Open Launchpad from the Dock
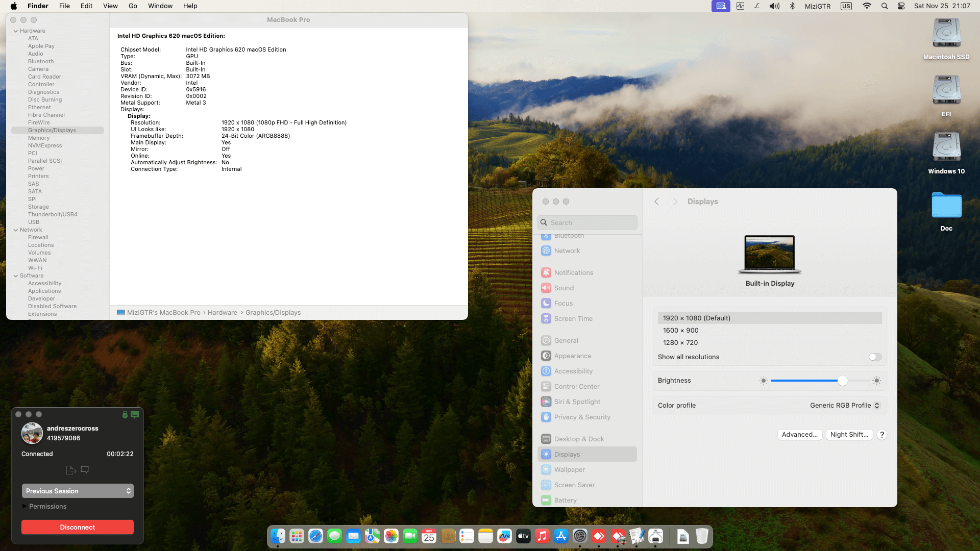The width and height of the screenshot is (980, 551). tap(297, 536)
